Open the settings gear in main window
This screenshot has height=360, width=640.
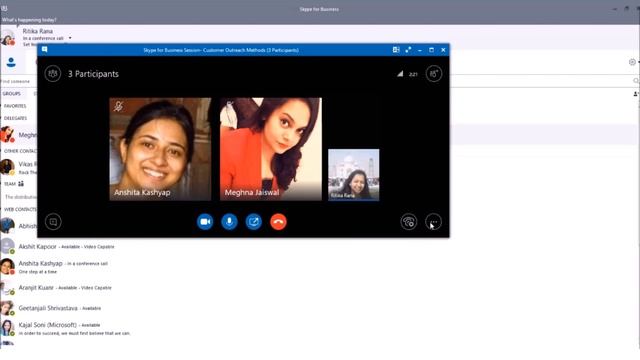tap(632, 62)
